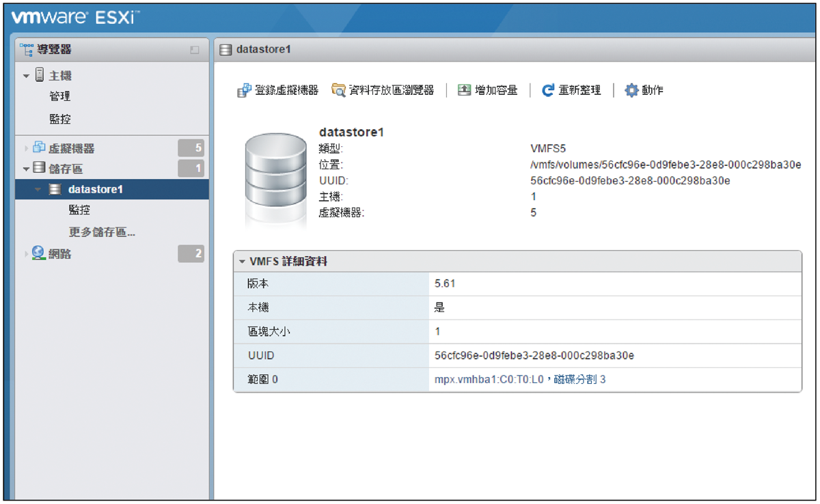This screenshot has width=820, height=504.
Task: Click the /vmfs/volumes location path text
Action: (x=666, y=165)
